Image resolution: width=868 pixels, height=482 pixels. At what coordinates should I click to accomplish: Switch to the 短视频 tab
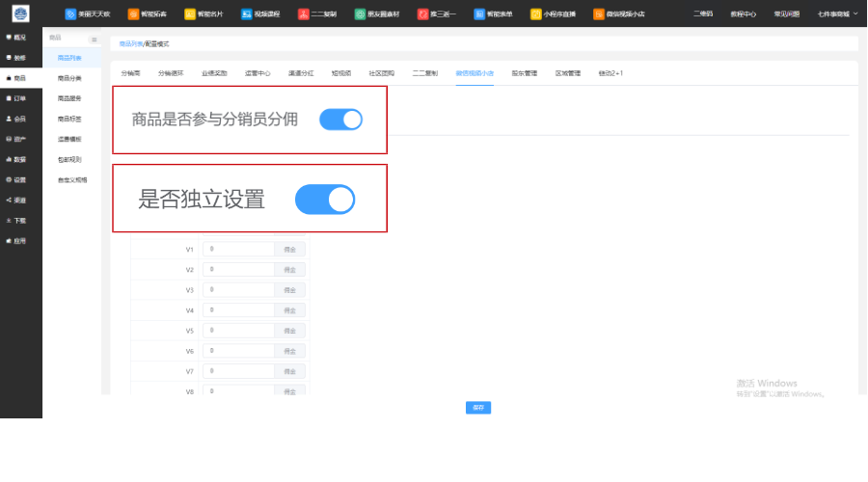(341, 73)
